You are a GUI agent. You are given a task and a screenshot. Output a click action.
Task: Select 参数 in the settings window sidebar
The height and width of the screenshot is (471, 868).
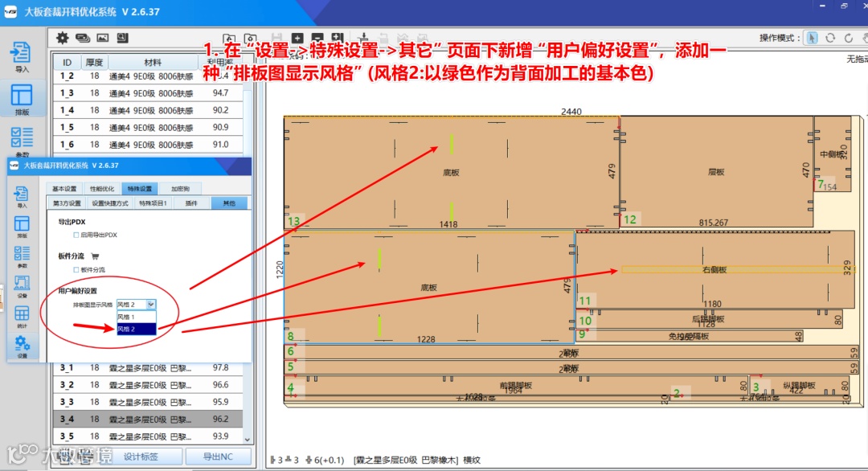coord(22,257)
